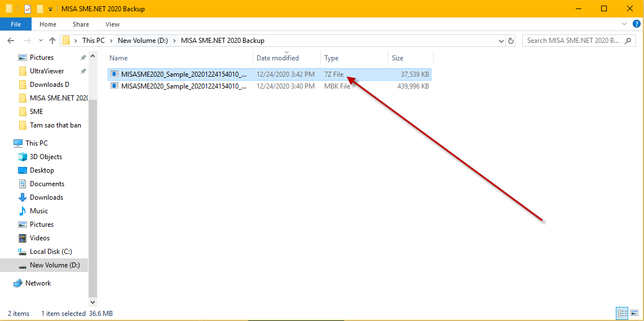Click New Volume (D:) in address bar

[143, 41]
